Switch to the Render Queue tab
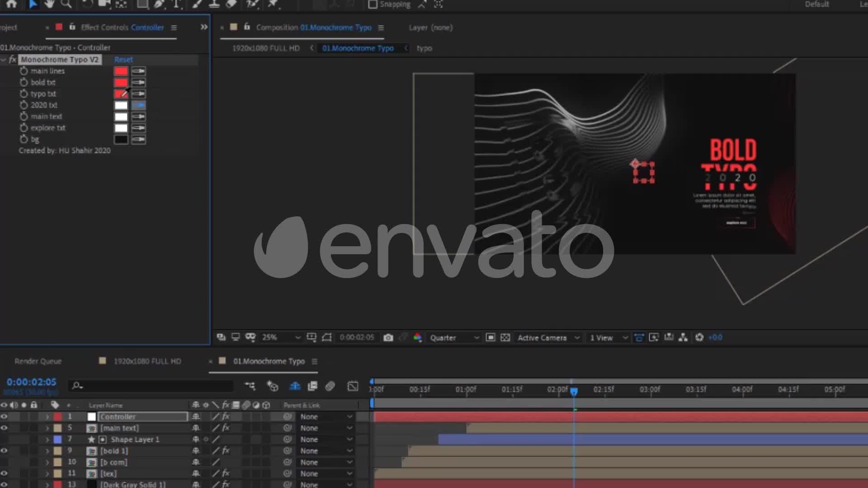 [38, 361]
